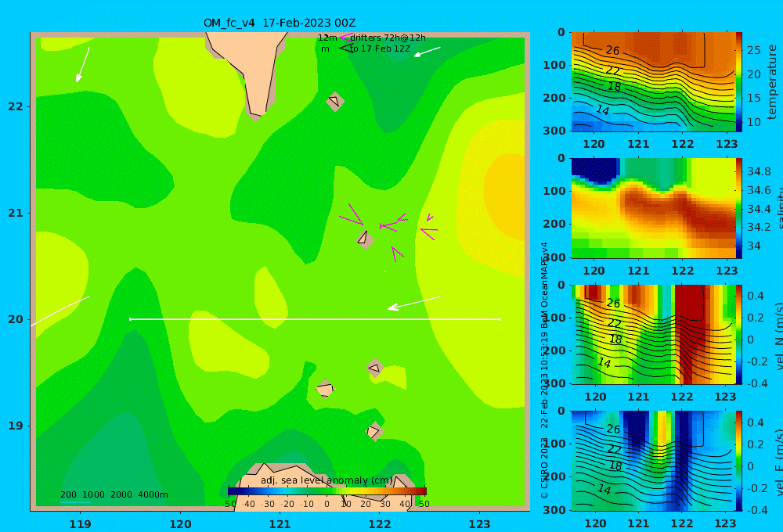Click the latitude label 20 on main map
Screen dimensions: 783x532
pyautogui.click(x=16, y=319)
